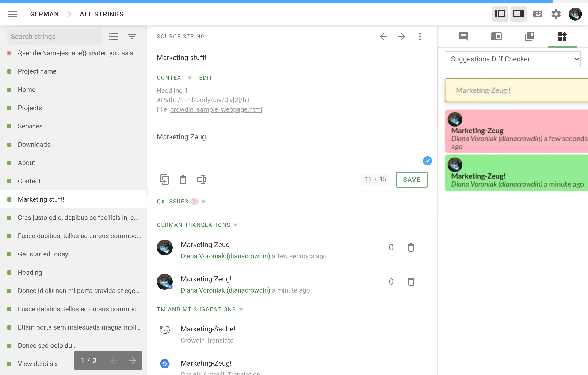Open the string filter icon
Viewport: 588px width, 375px height.
[132, 37]
